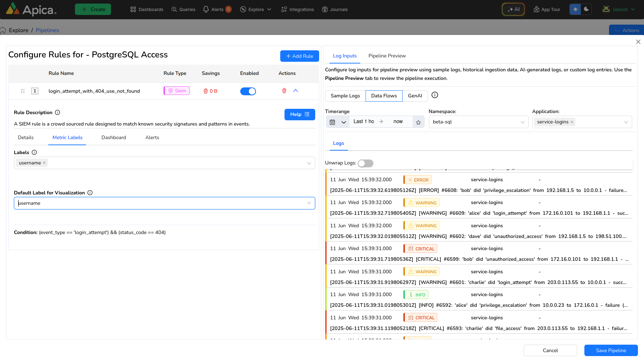Screen dimensions: 644x360
Task: Click the red delete rule trash icon
Action: pos(284,91)
